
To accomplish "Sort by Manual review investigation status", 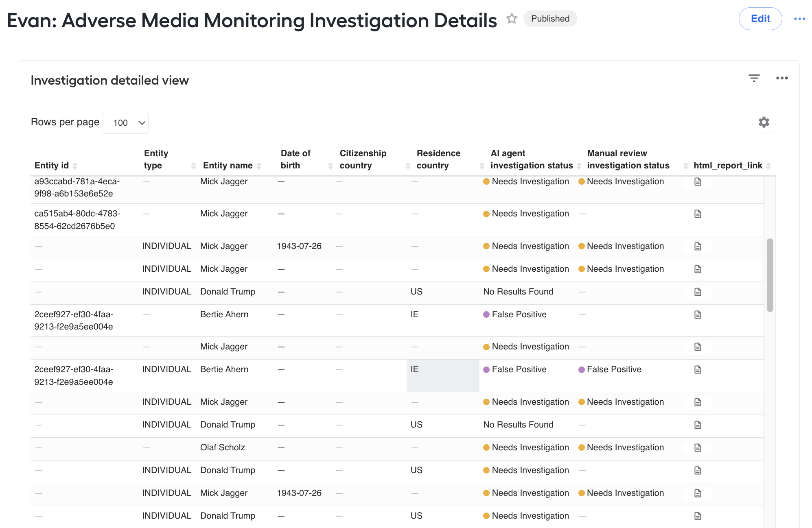I will click(x=686, y=166).
